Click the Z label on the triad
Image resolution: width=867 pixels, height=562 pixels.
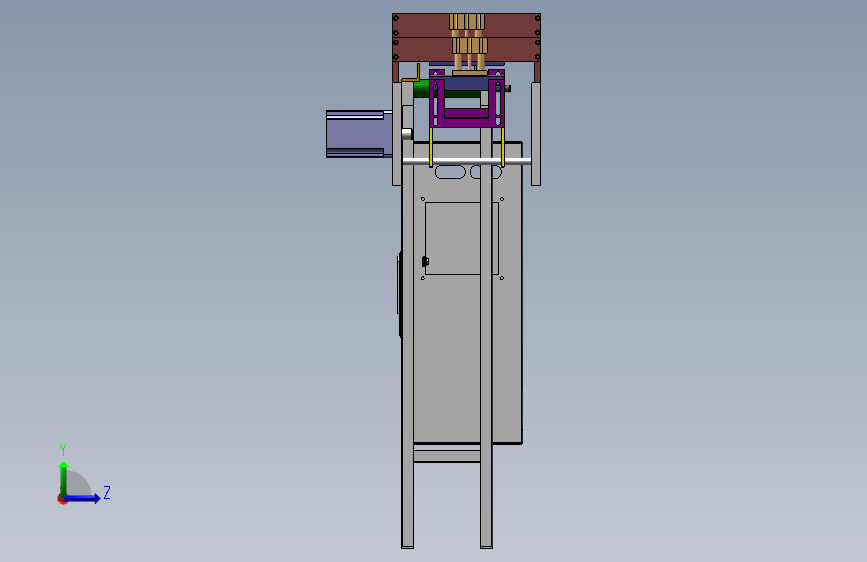pyautogui.click(x=107, y=492)
